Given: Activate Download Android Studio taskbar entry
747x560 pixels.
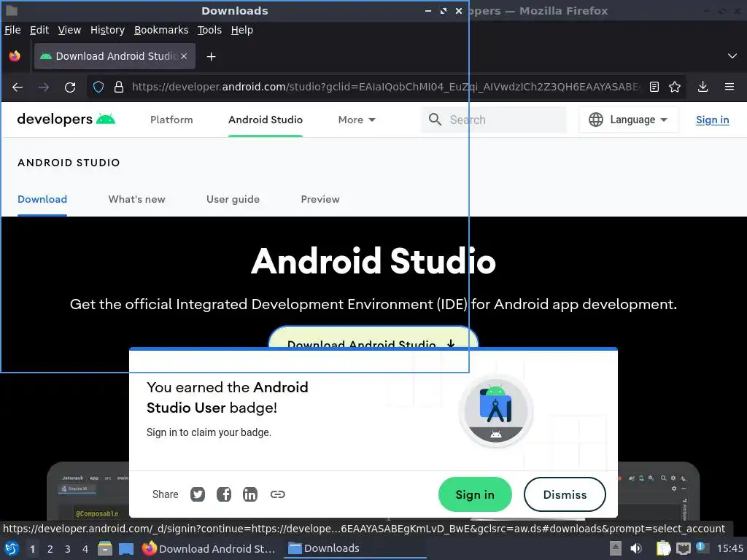Looking at the screenshot, I should (x=209, y=548).
